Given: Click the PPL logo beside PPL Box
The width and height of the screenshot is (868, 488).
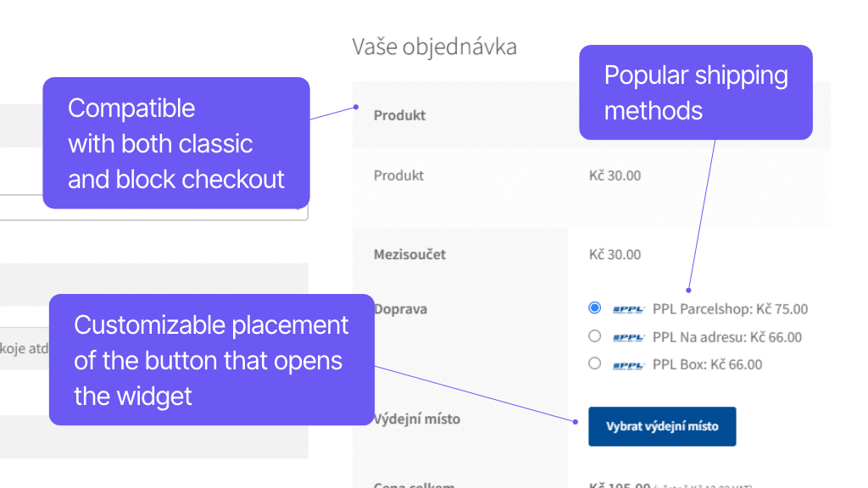Looking at the screenshot, I should point(629,365).
